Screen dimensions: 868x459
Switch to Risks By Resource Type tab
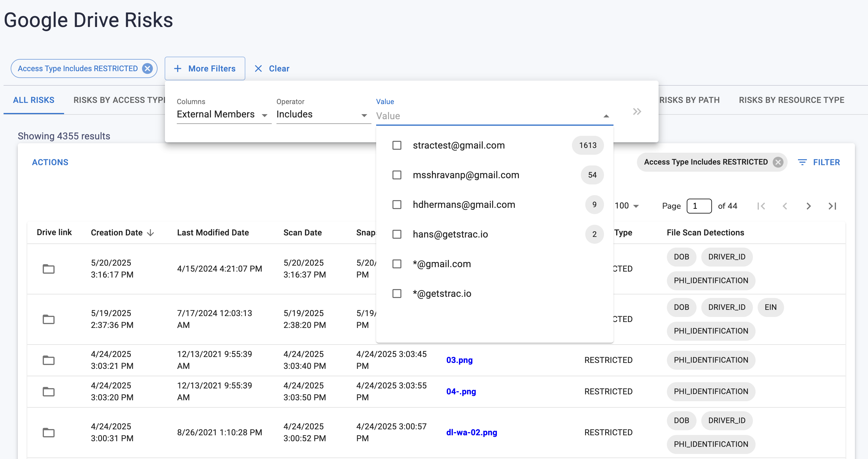[x=791, y=100]
